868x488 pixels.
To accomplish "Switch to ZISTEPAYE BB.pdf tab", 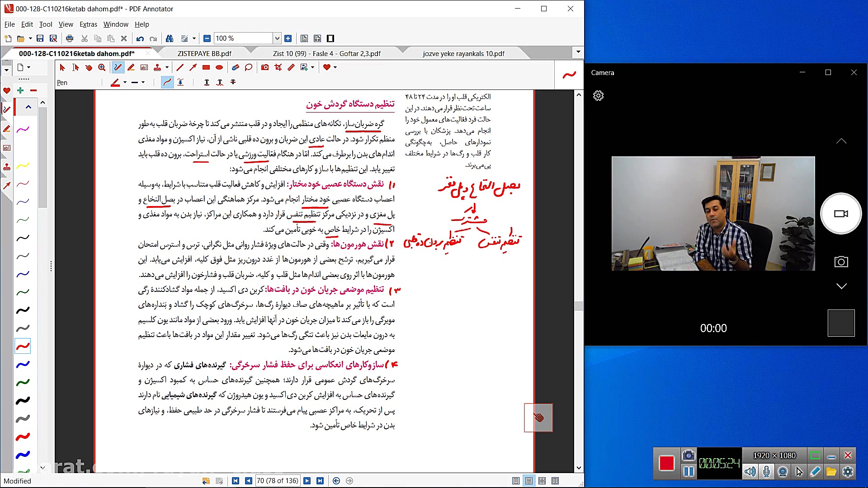I will [x=204, y=53].
